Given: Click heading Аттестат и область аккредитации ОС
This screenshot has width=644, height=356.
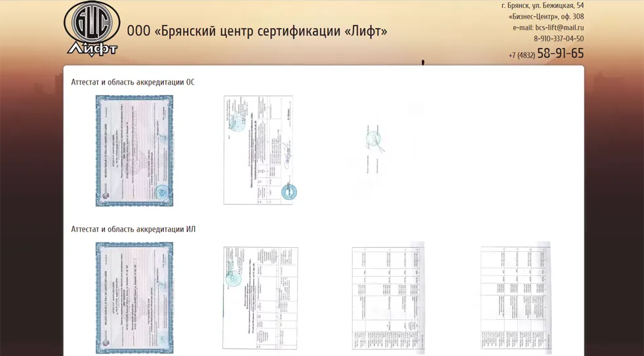Looking at the screenshot, I should click(132, 82).
